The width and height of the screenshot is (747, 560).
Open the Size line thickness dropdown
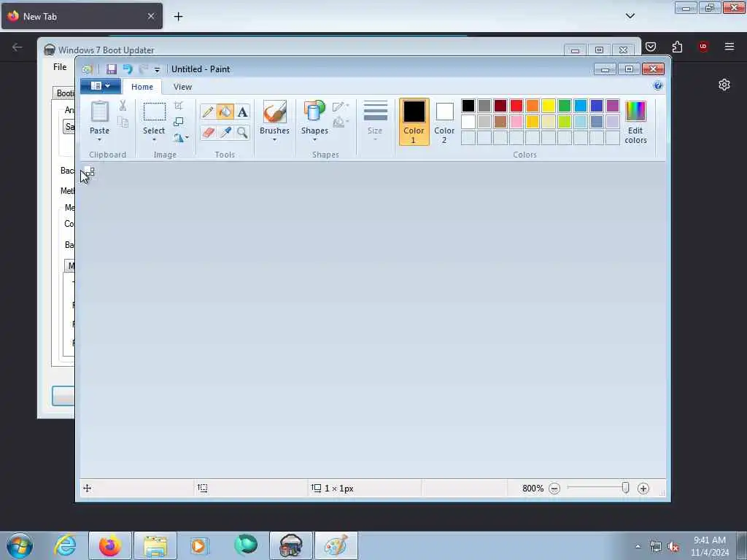[376, 121]
